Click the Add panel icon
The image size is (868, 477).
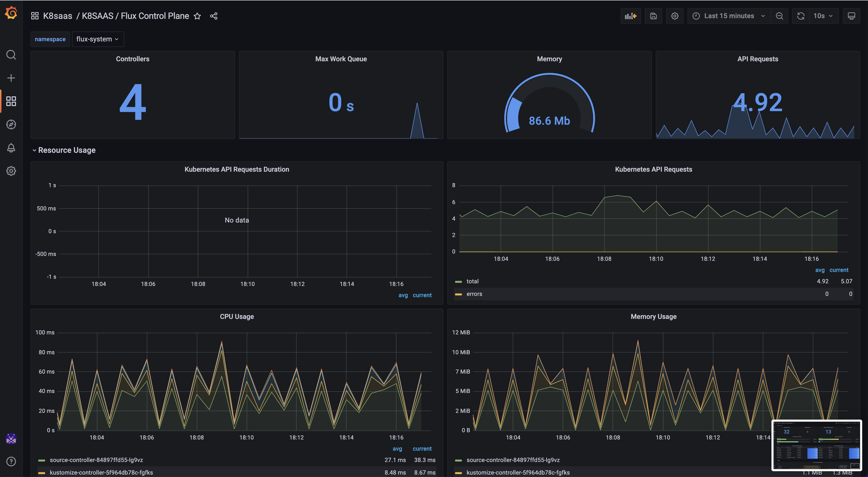(631, 16)
